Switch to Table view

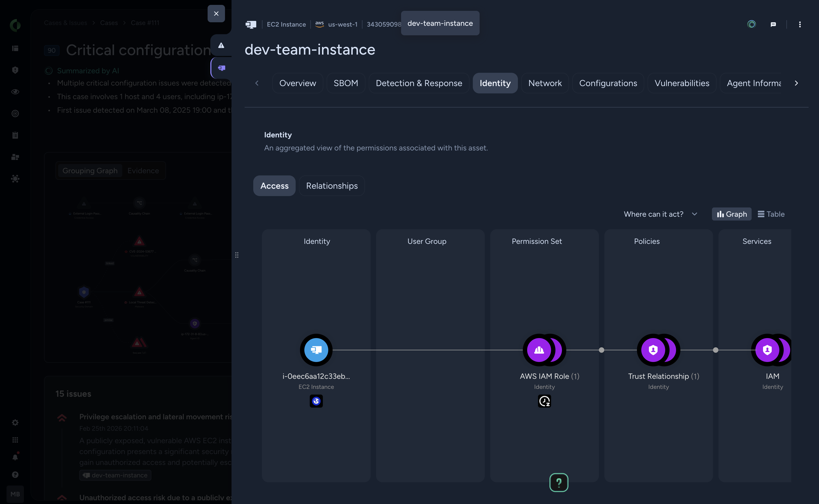(x=771, y=214)
